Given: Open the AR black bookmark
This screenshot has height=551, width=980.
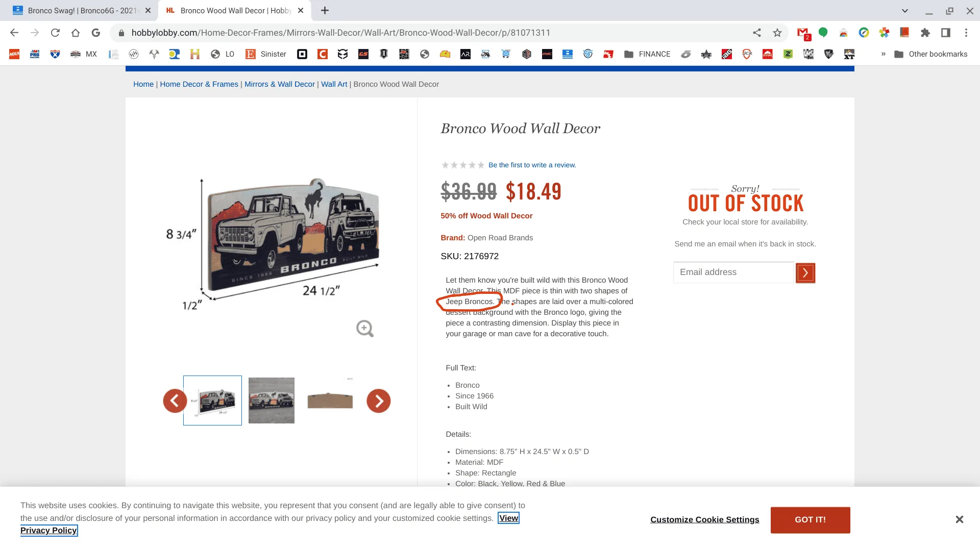Looking at the screenshot, I should (x=465, y=54).
